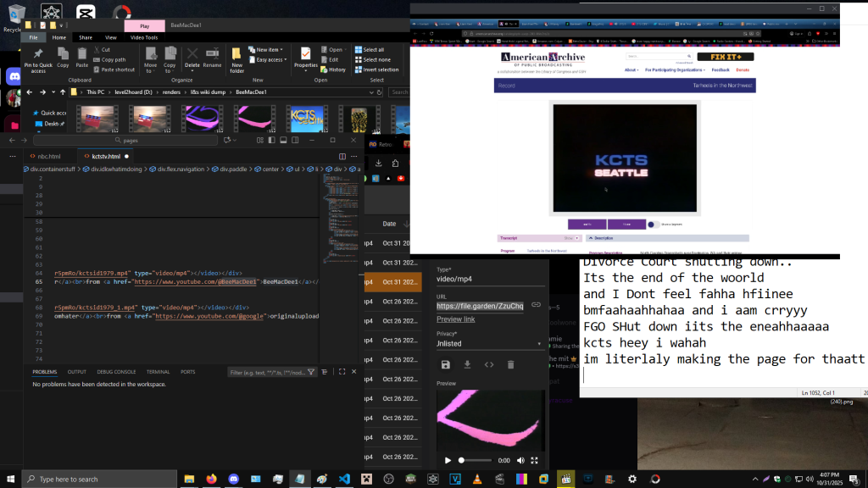
Task: Click the embed code icon
Action: [489, 364]
